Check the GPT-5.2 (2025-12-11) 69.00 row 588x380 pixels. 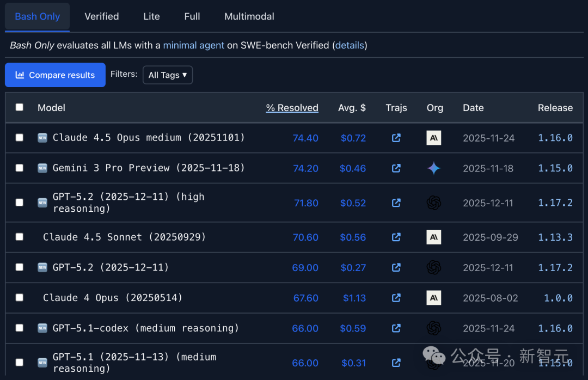[x=20, y=267]
